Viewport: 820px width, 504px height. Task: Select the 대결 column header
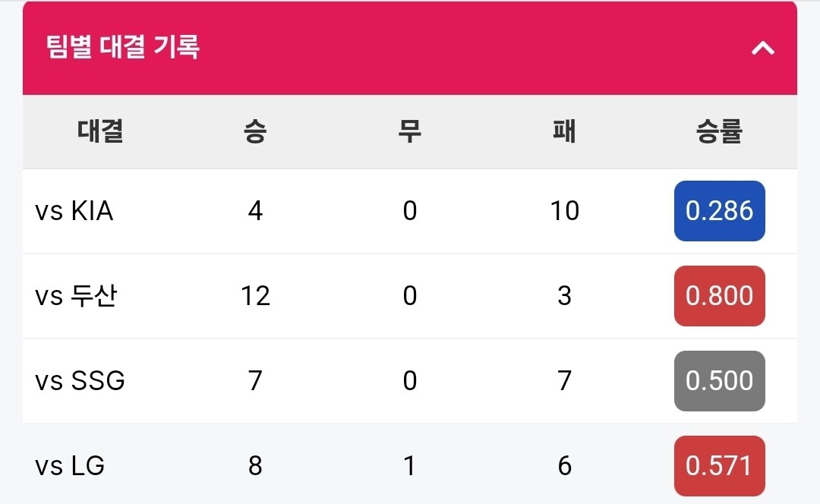click(x=100, y=131)
